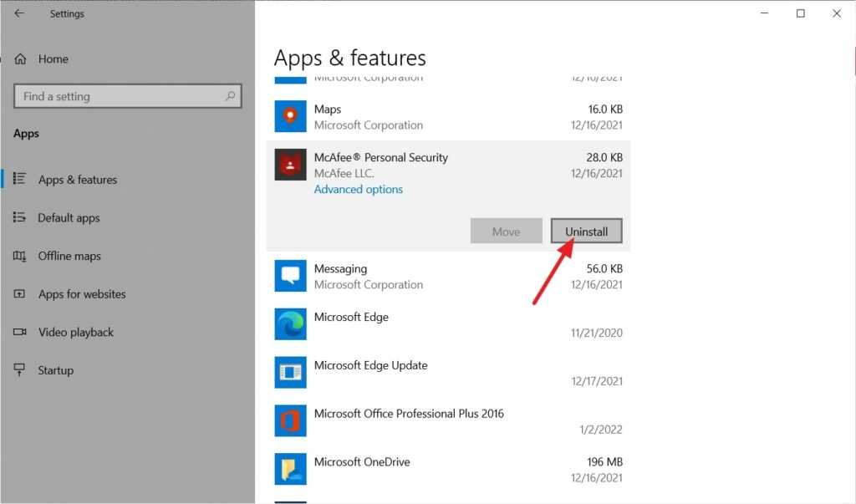This screenshot has width=856, height=504.
Task: Go back using the arrow icon
Action: [19, 13]
